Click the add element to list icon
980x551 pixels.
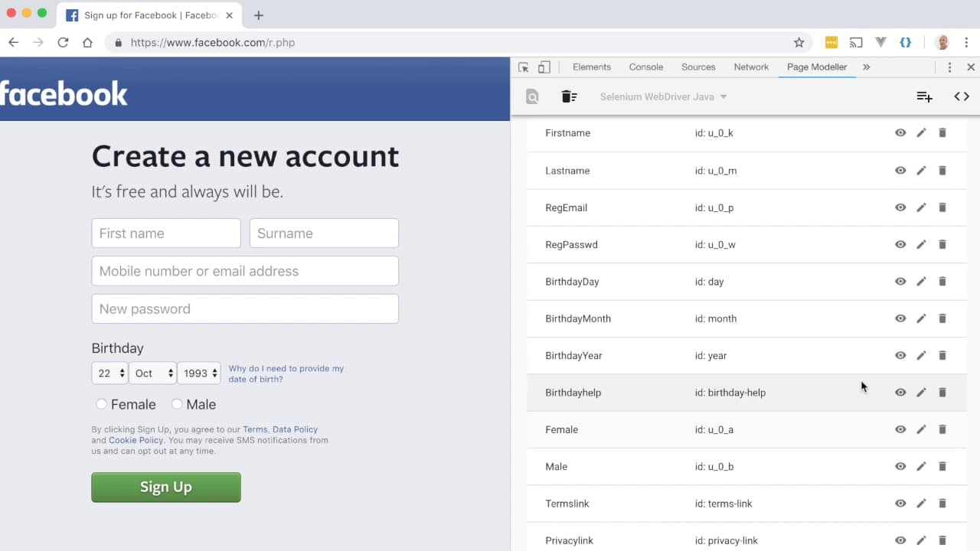click(924, 96)
